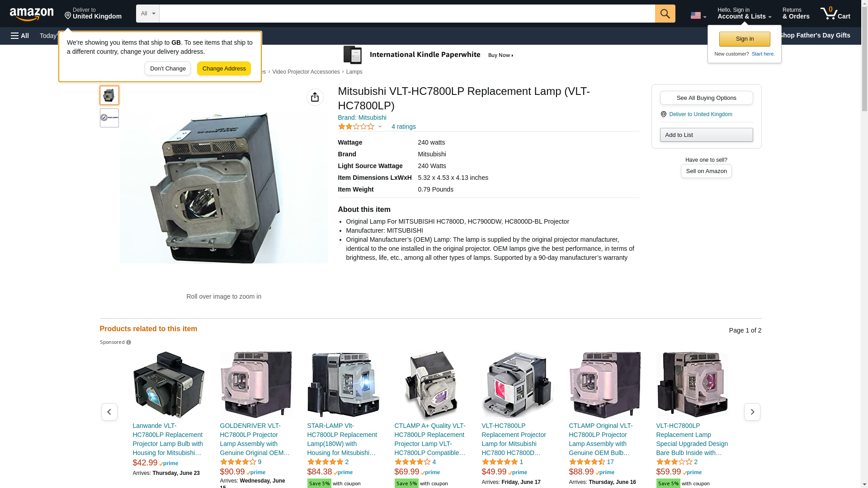Click the next carousel arrow
The height and width of the screenshot is (488, 868).
click(752, 412)
